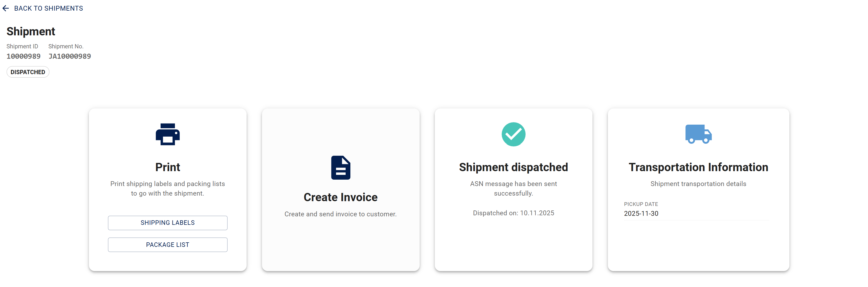Print the Package List

[x=167, y=245]
